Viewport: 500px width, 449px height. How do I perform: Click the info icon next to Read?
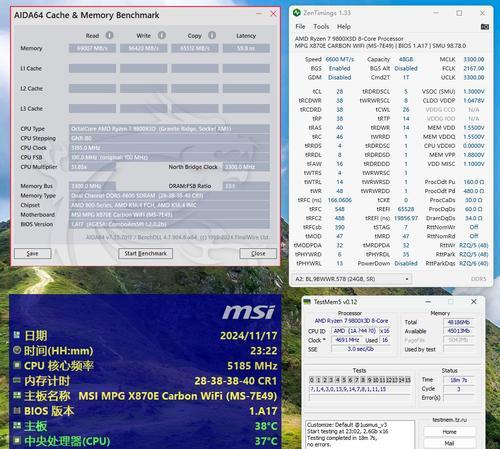tap(109, 35)
